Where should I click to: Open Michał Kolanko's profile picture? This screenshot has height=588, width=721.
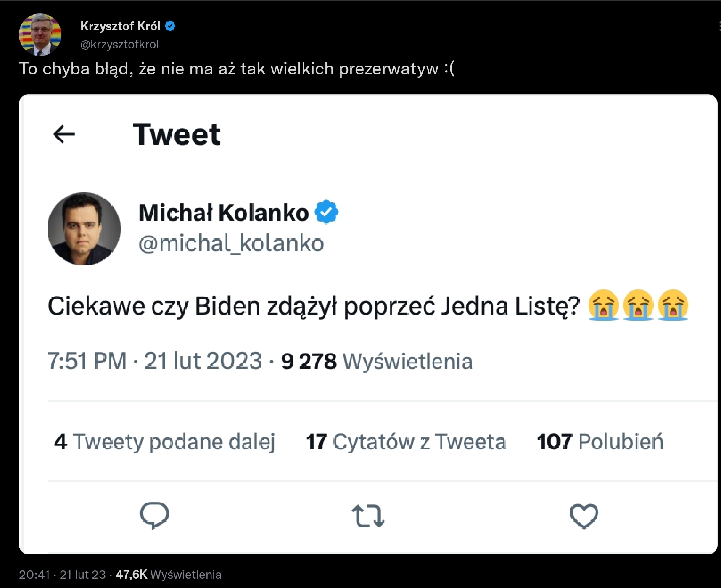coord(84,229)
